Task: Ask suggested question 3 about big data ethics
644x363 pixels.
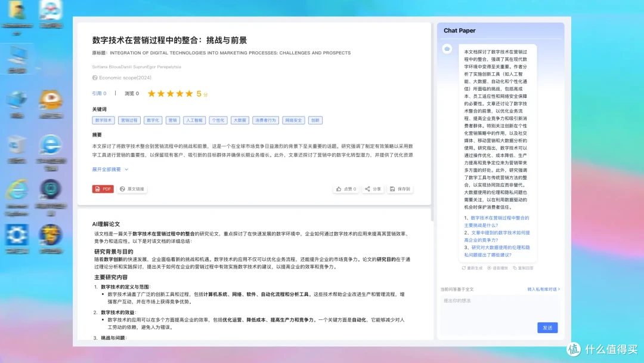Action: (497, 251)
